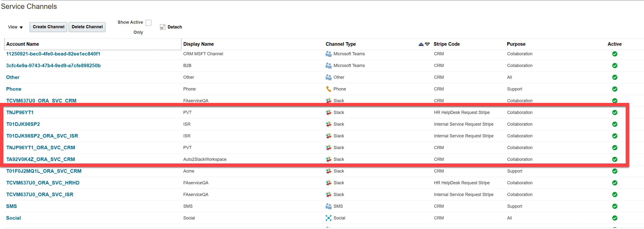Select the Auto2SlackWorkspace display name cell

click(x=205, y=160)
